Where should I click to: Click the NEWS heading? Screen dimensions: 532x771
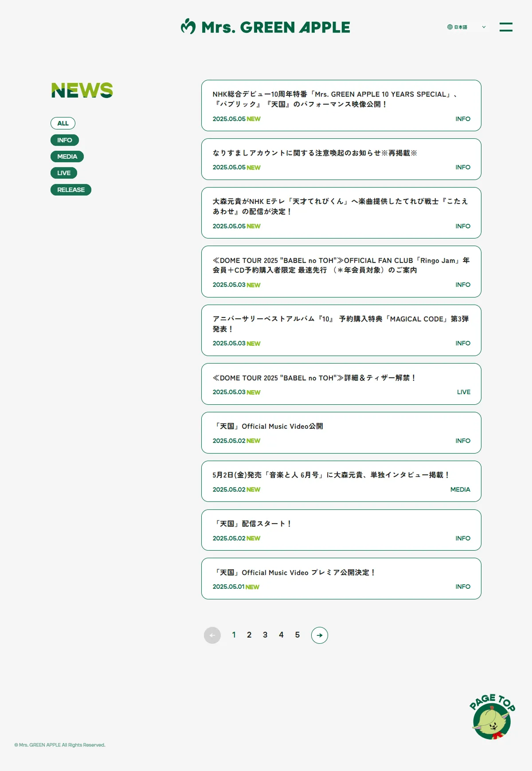[x=82, y=90]
